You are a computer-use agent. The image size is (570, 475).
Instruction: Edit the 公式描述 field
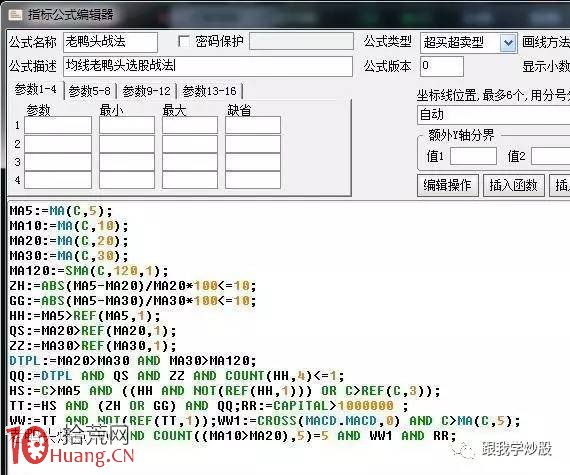[x=208, y=66]
